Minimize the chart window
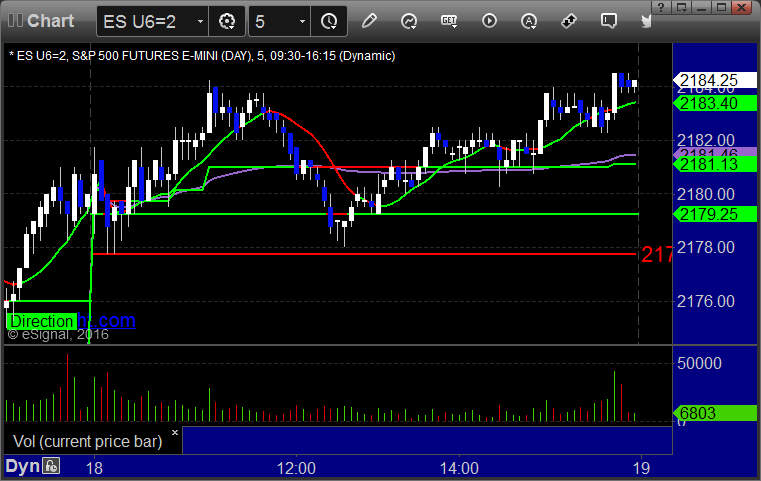The image size is (761, 481). 701,7
